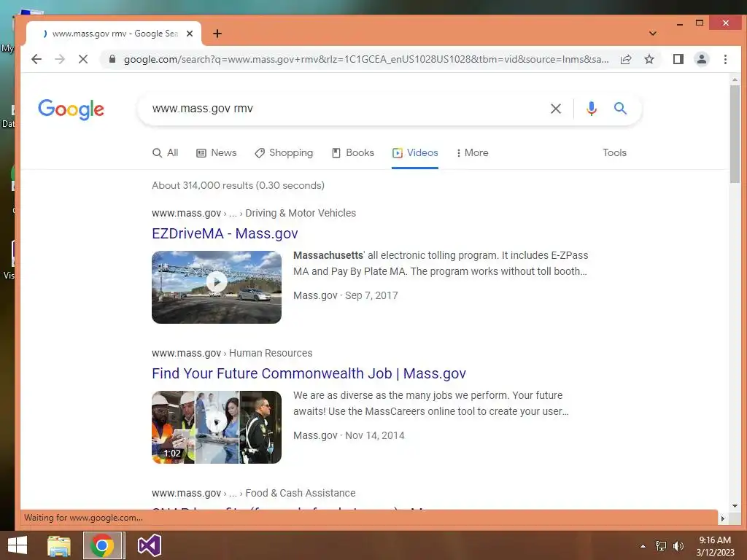Open network status tray icon

pyautogui.click(x=661, y=546)
